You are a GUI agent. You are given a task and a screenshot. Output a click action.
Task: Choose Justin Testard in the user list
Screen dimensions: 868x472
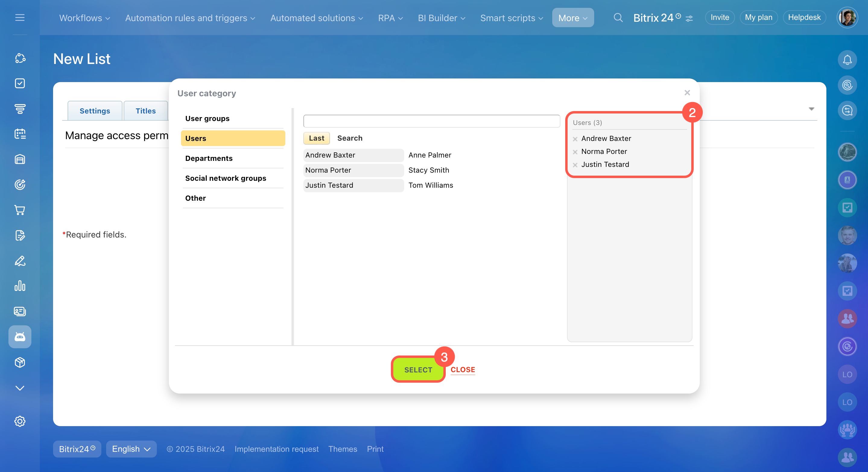click(x=353, y=185)
